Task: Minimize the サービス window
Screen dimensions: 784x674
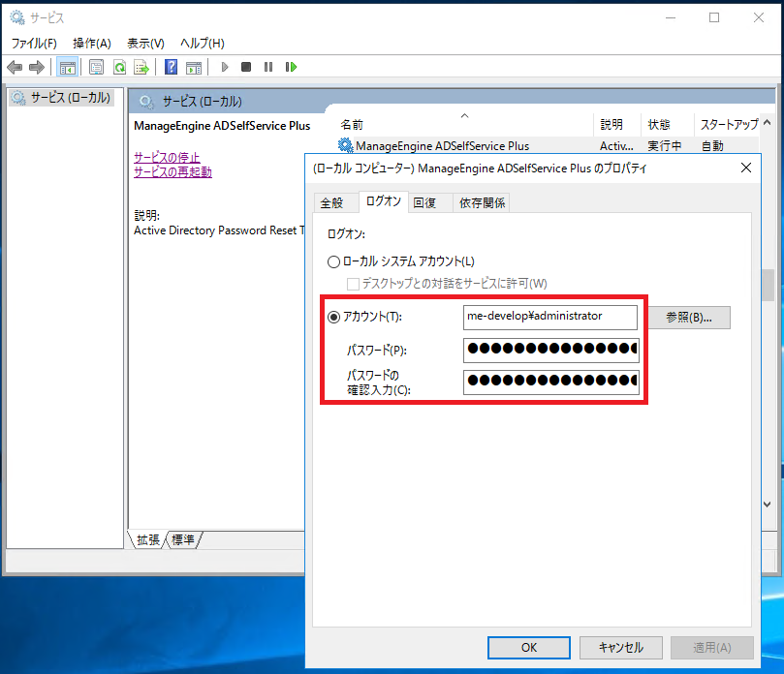Action: point(671,17)
